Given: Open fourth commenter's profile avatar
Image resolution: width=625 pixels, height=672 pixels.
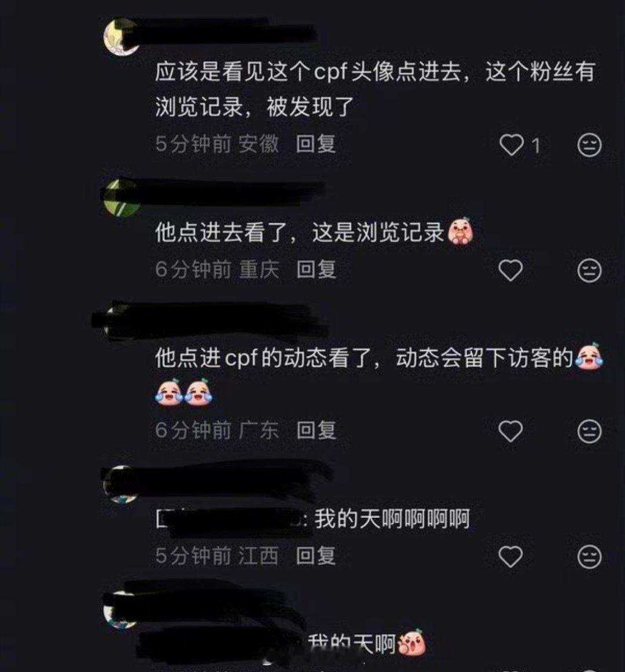Looking at the screenshot, I should (121, 484).
